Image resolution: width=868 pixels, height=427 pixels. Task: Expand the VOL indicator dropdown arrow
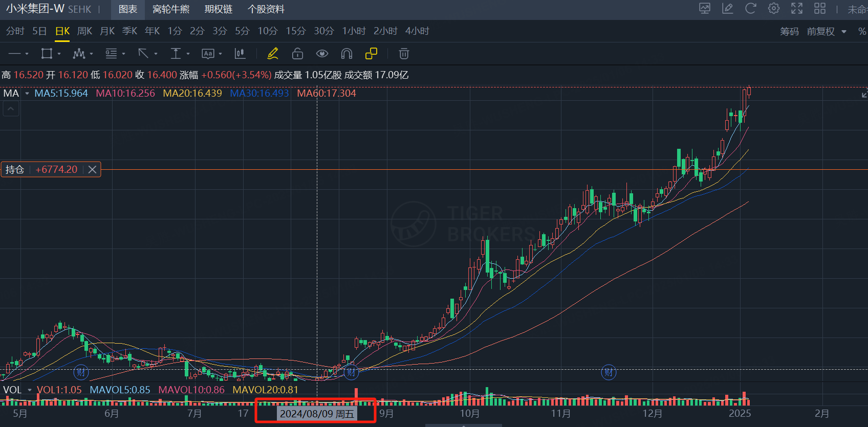point(30,390)
